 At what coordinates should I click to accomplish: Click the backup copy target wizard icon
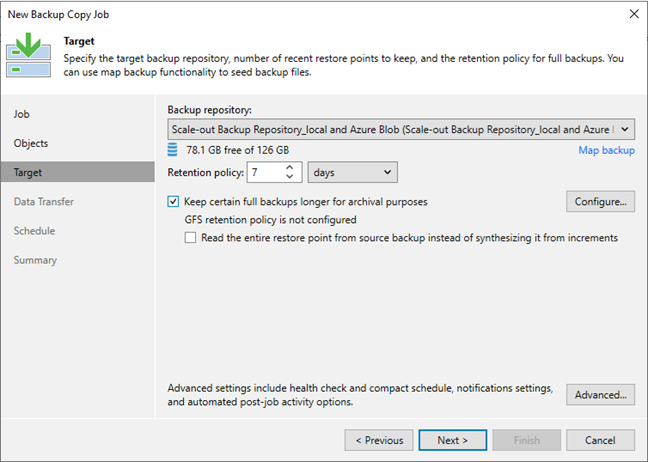tap(29, 55)
